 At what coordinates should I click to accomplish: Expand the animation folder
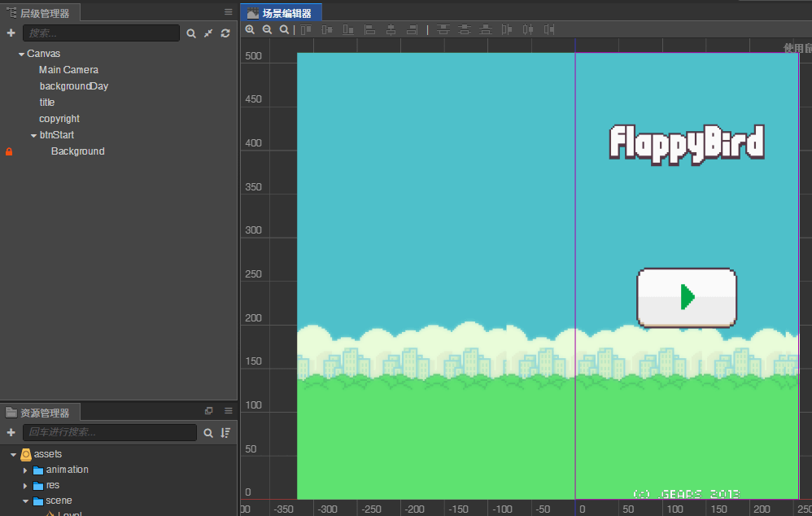25,470
